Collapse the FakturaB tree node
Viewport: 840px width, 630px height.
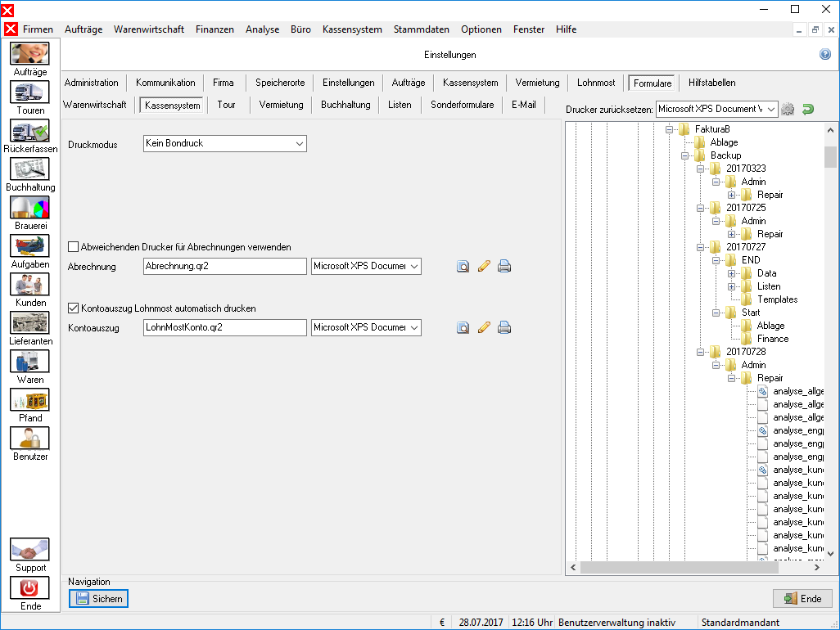click(x=669, y=129)
